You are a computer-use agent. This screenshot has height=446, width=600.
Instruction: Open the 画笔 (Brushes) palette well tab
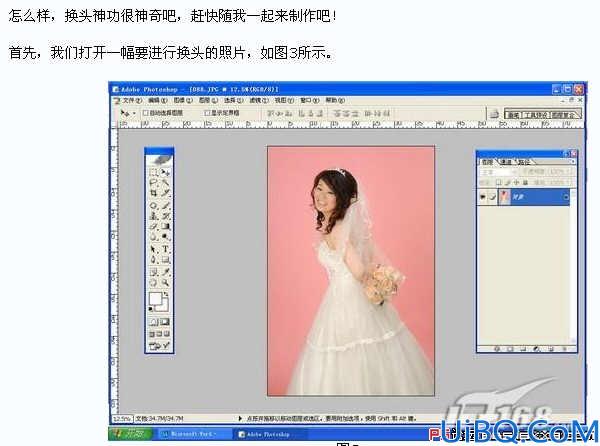point(514,115)
